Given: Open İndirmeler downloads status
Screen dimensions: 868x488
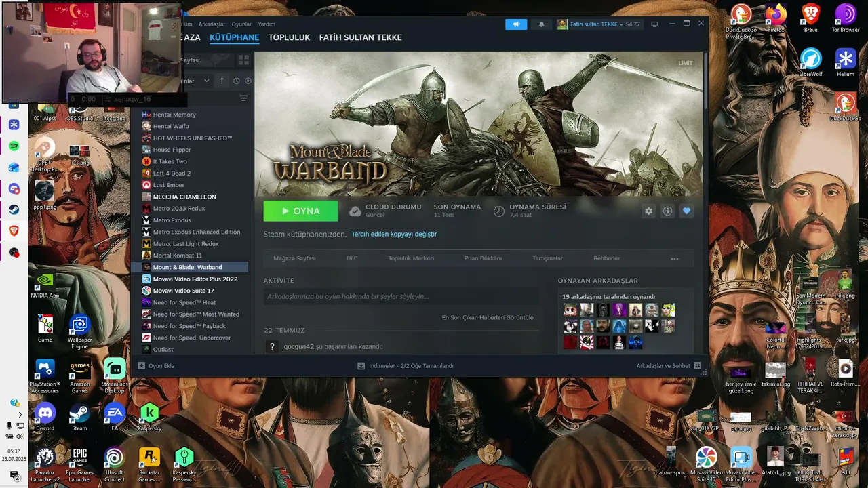Looking at the screenshot, I should coord(406,366).
